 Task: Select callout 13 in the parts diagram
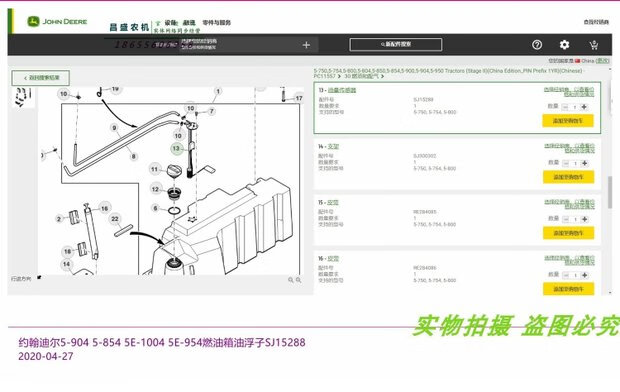tap(176, 148)
